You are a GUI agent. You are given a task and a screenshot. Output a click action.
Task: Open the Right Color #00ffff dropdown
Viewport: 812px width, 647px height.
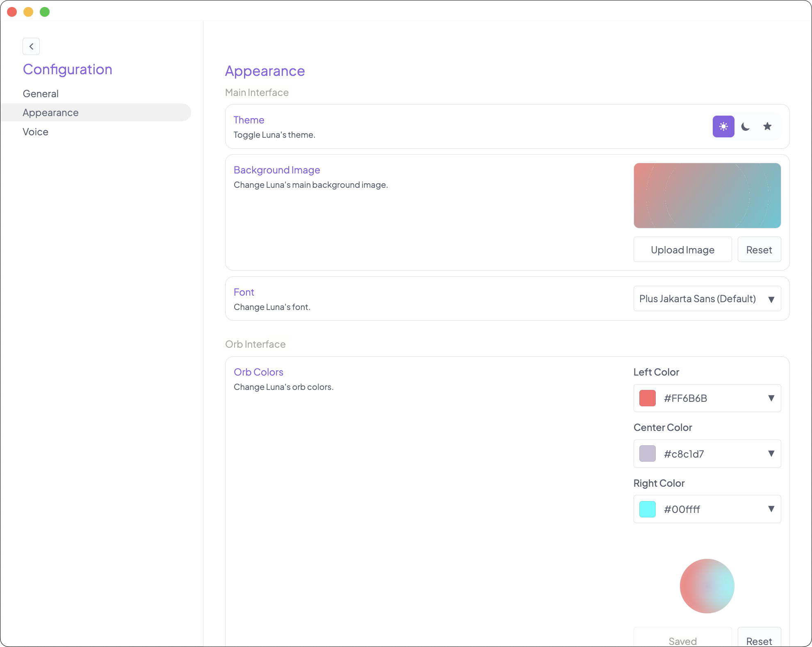coord(771,509)
